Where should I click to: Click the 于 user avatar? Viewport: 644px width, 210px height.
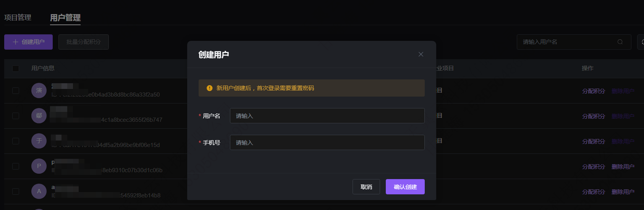(39, 141)
